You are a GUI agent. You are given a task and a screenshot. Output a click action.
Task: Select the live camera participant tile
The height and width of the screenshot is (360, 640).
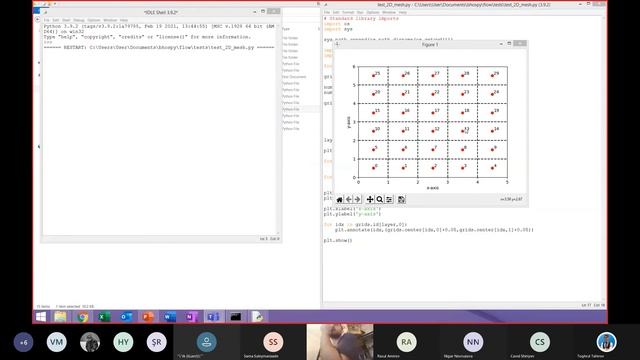click(340, 342)
